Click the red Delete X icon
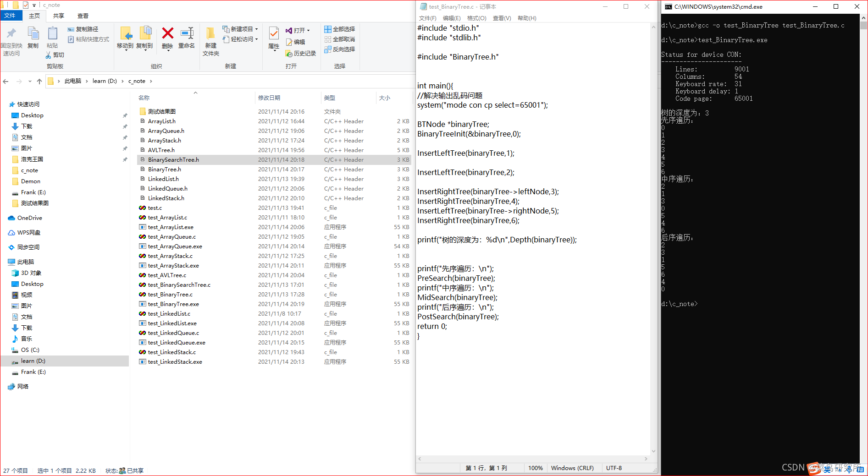The width and height of the screenshot is (868, 476). click(x=168, y=33)
